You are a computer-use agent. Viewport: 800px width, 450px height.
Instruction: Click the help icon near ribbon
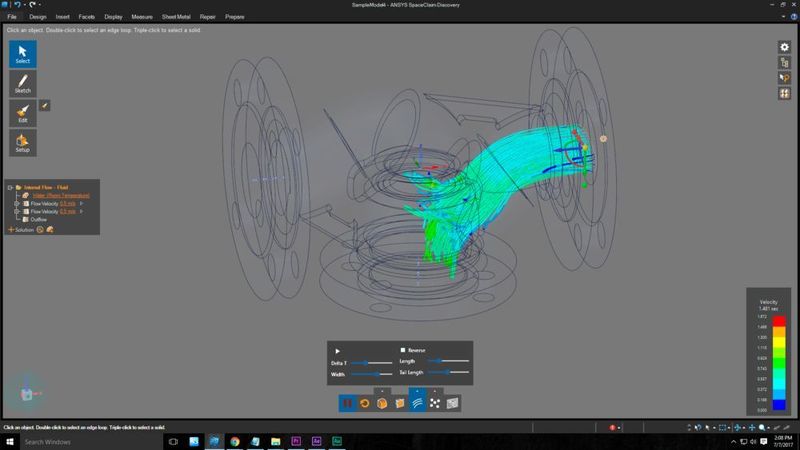[x=794, y=17]
